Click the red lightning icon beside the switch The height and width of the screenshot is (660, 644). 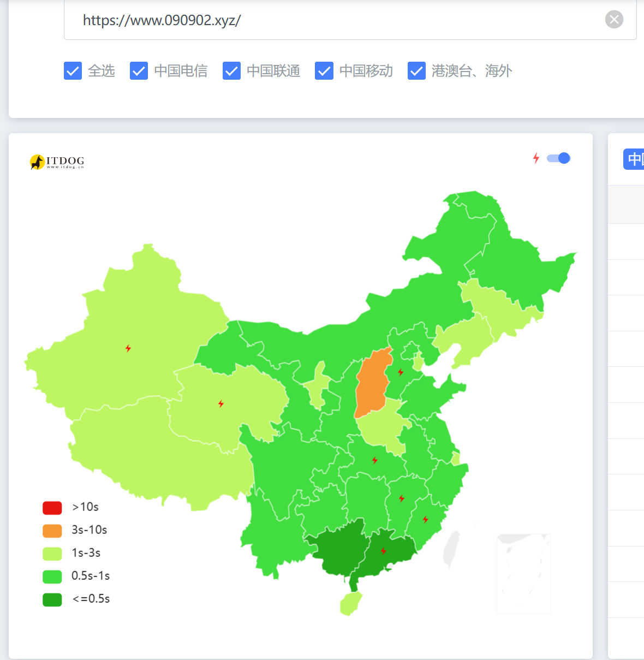536,158
